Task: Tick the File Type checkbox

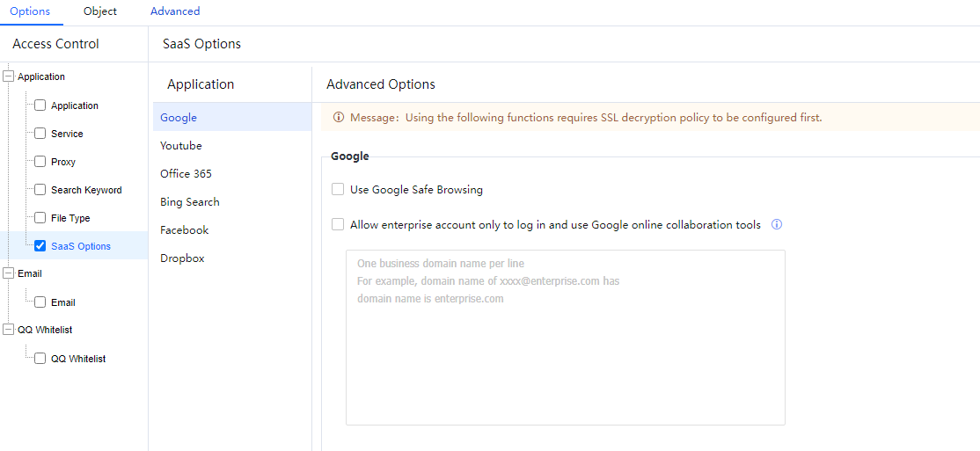Action: coord(40,218)
